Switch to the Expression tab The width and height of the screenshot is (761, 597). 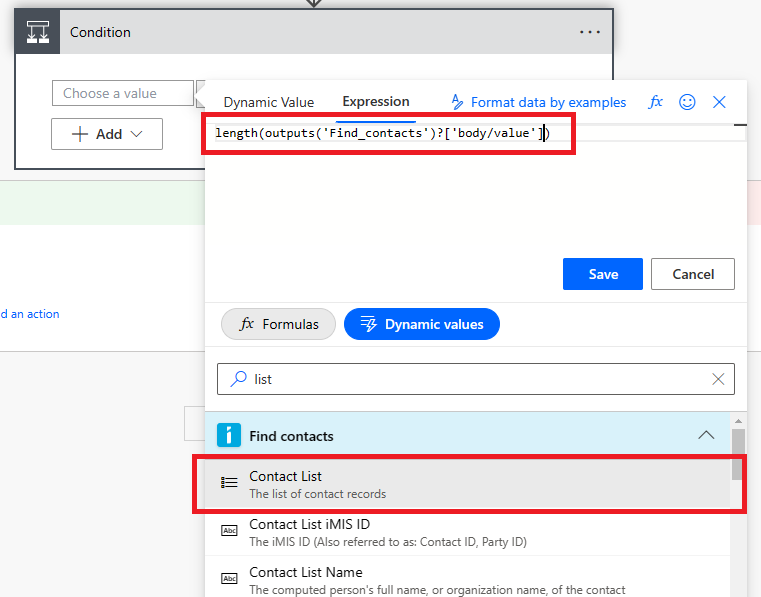point(376,102)
